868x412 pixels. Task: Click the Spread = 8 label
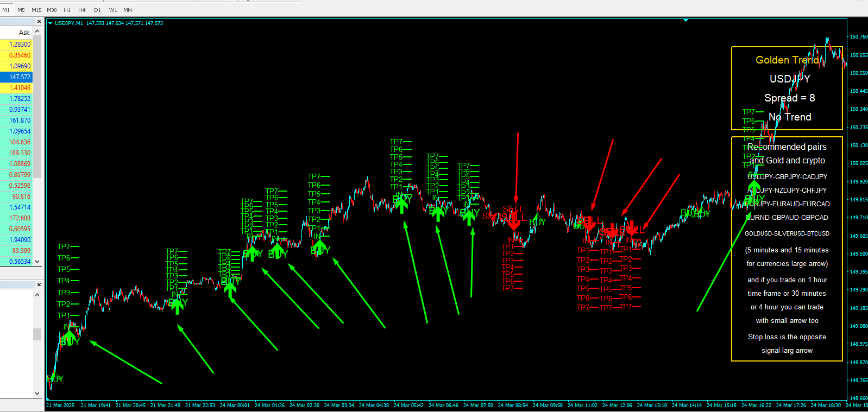pos(790,98)
